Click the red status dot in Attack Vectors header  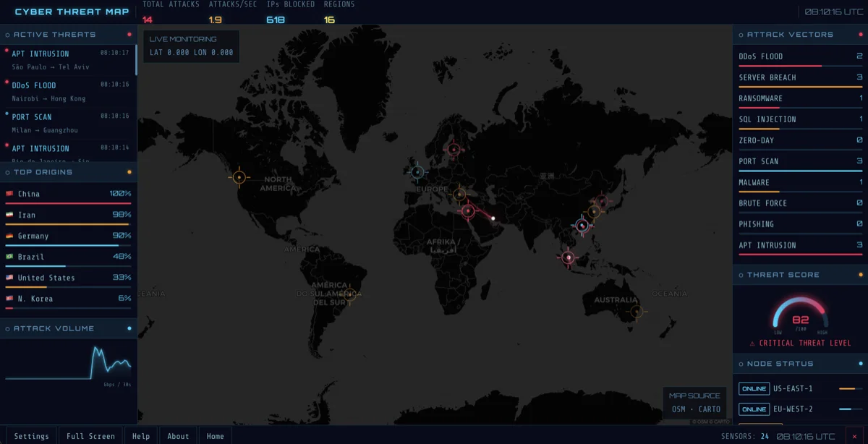860,35
